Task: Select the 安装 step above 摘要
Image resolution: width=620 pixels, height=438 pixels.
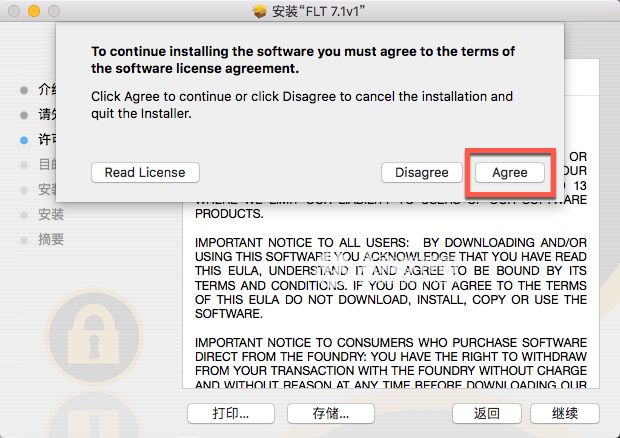Action: coord(51,215)
